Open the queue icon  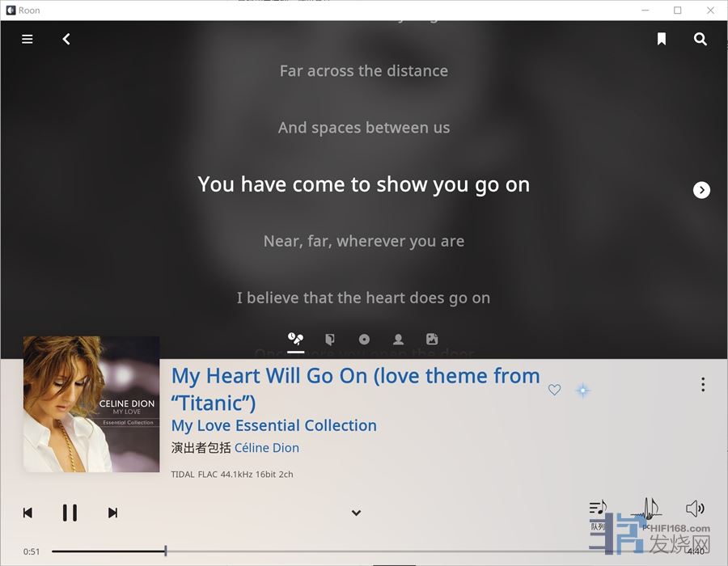[598, 508]
